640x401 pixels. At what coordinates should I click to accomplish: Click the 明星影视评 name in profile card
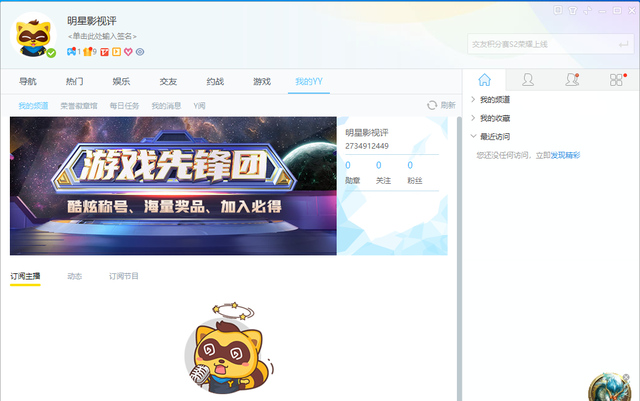[367, 133]
